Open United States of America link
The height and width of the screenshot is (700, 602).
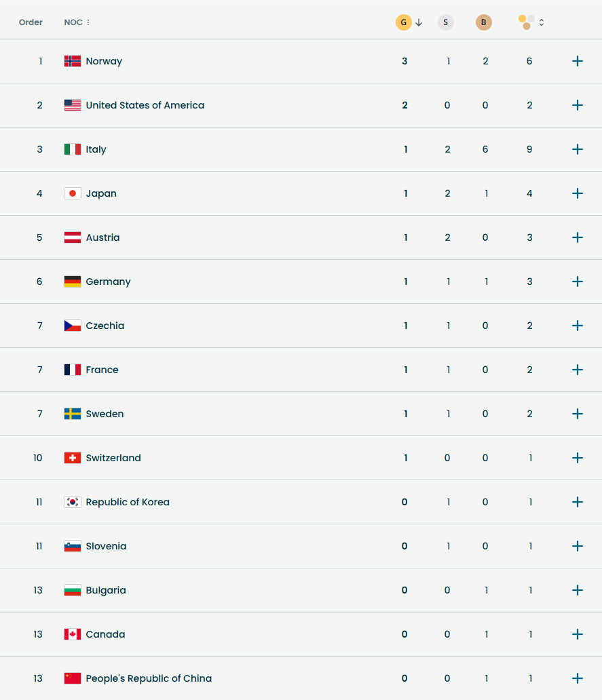tap(145, 105)
